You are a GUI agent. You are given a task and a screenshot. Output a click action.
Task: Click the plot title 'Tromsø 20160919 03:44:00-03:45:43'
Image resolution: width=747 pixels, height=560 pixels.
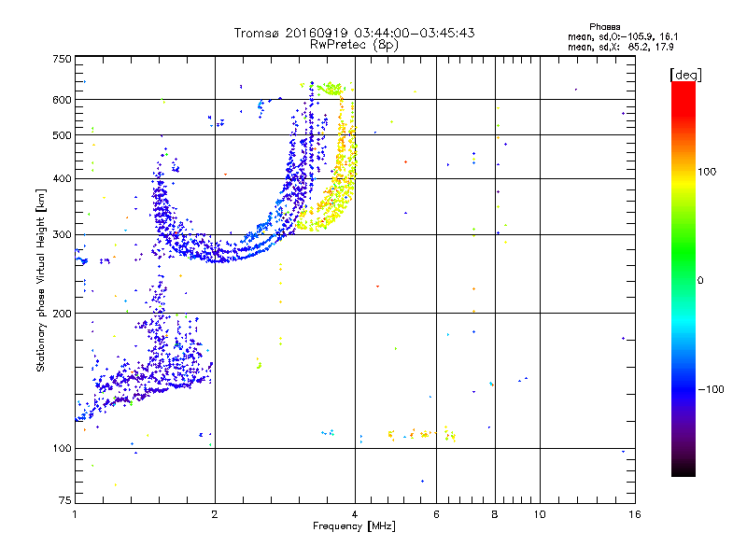[354, 33]
